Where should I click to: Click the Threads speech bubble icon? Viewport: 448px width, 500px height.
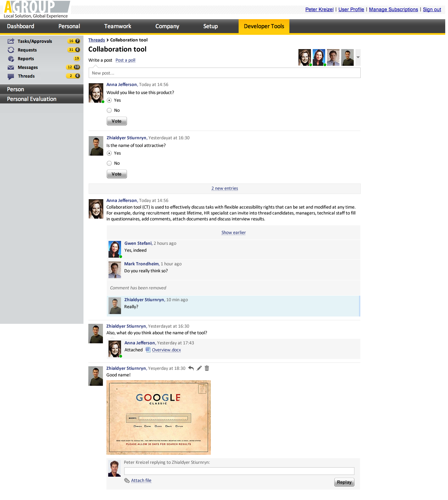click(x=11, y=76)
